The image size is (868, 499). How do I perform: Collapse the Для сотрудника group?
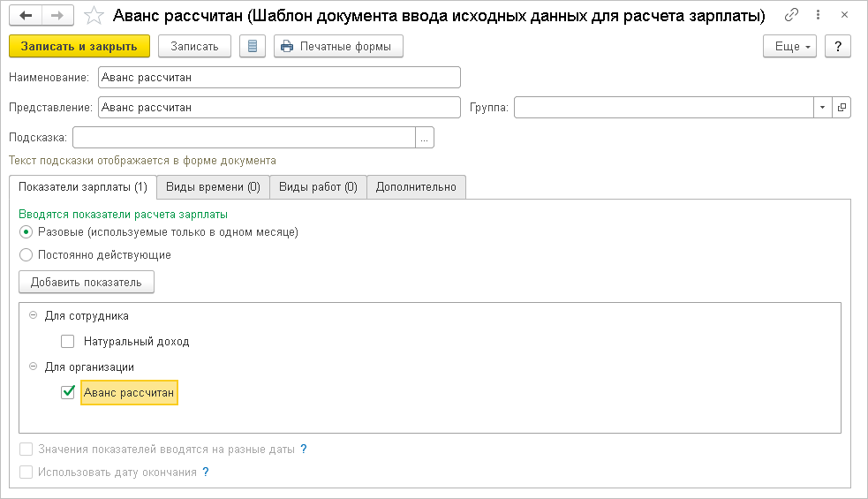tap(34, 315)
